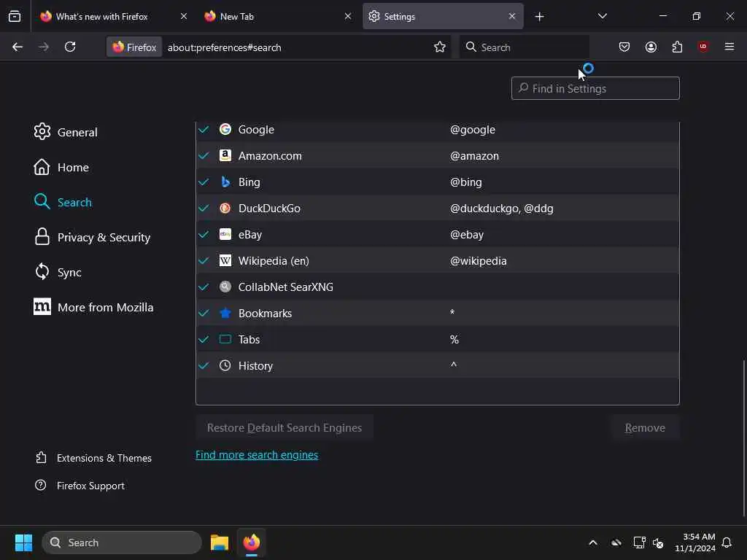Click the eBay engine icon
The width and height of the screenshot is (747, 560).
(x=225, y=234)
